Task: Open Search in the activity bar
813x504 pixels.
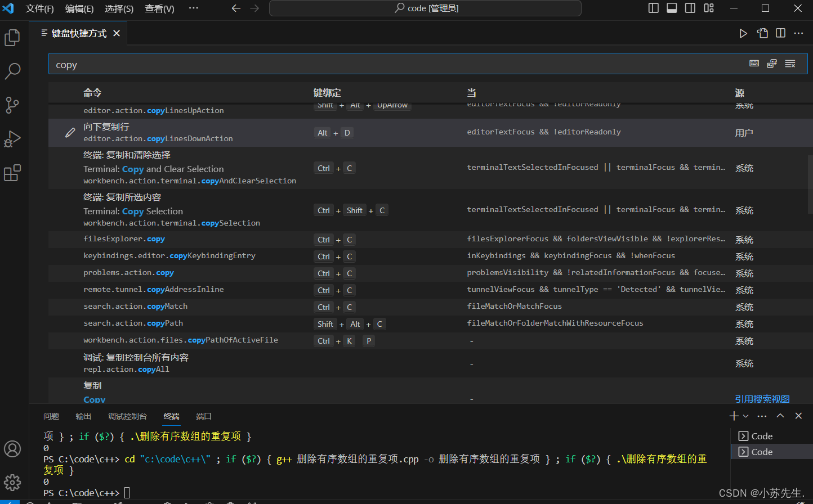Action: [12, 71]
